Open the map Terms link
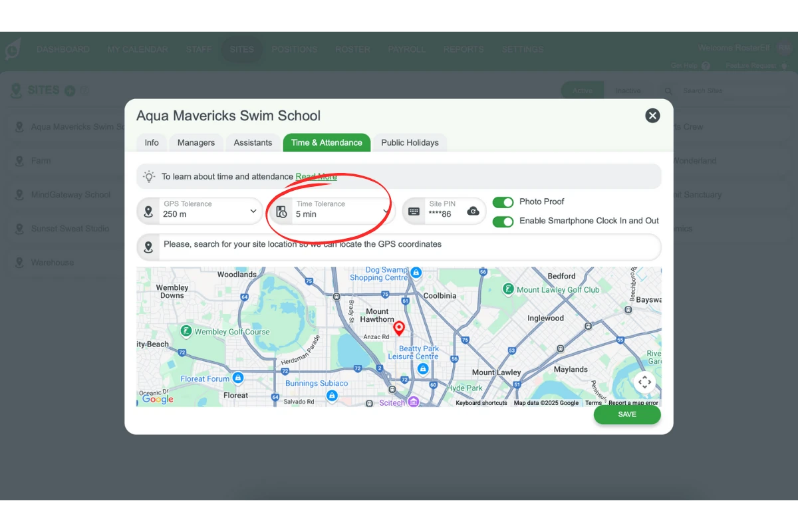Screen dimensions: 798x532 (593, 403)
